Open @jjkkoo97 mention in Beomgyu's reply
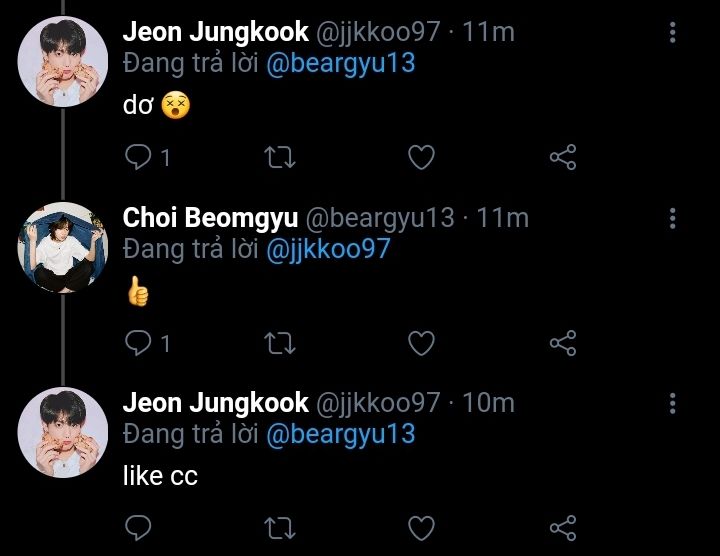The image size is (720, 556). coord(328,249)
